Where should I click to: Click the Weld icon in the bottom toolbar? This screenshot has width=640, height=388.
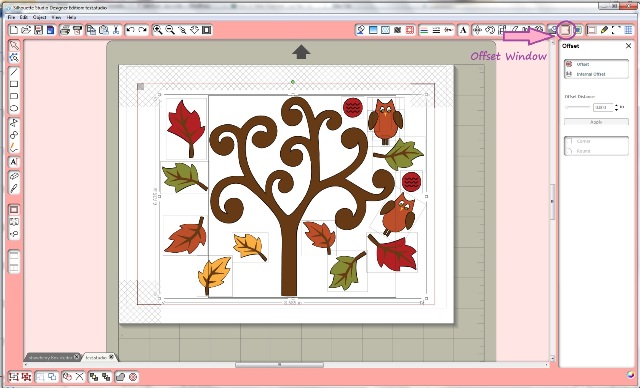pyautogui.click(x=120, y=377)
